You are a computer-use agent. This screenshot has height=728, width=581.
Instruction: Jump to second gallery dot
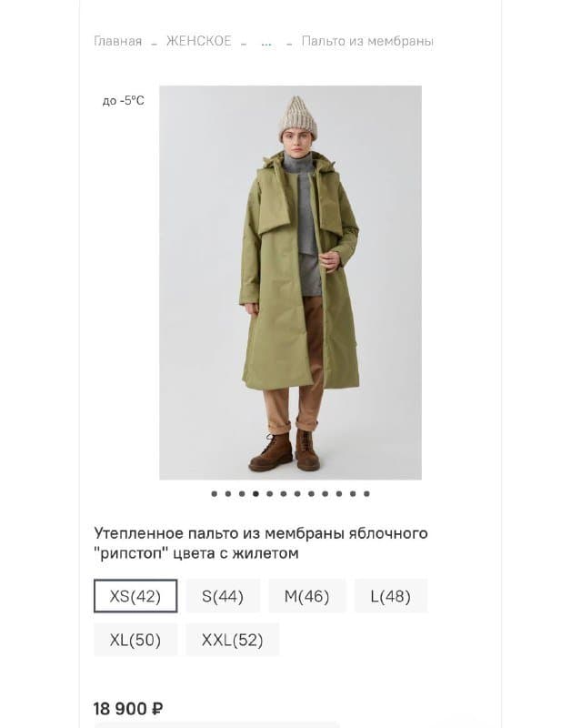click(228, 493)
